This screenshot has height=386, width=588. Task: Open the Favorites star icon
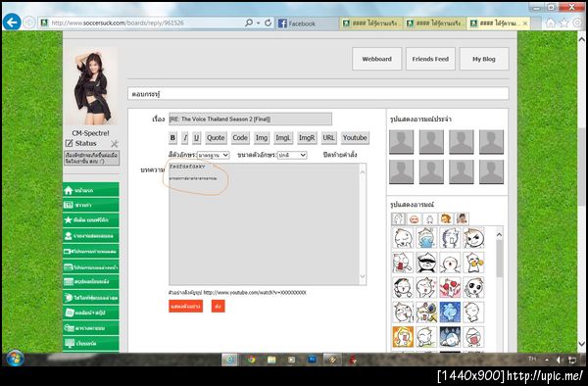(564, 24)
